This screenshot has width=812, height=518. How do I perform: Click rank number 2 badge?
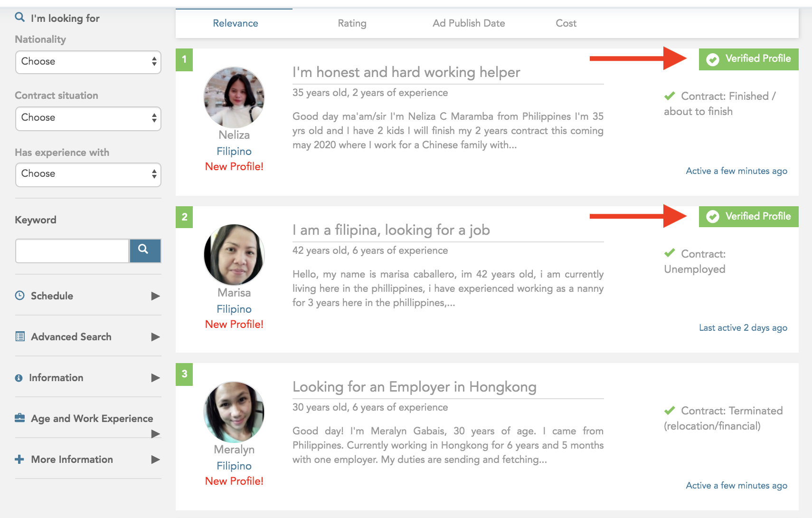(x=184, y=217)
